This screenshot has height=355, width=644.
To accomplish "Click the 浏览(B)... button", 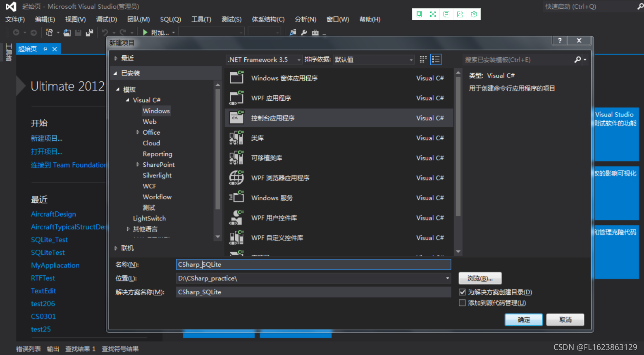I will pos(479,278).
